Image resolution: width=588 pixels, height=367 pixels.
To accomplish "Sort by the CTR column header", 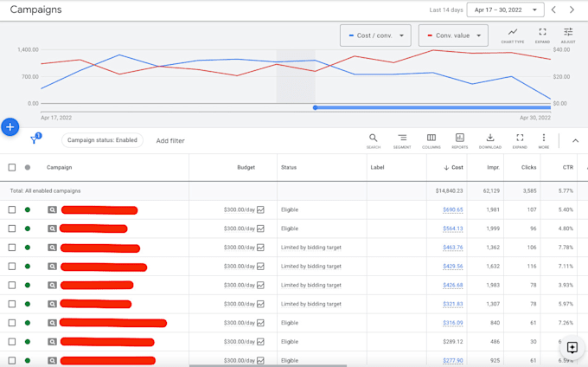I will 568,167.
